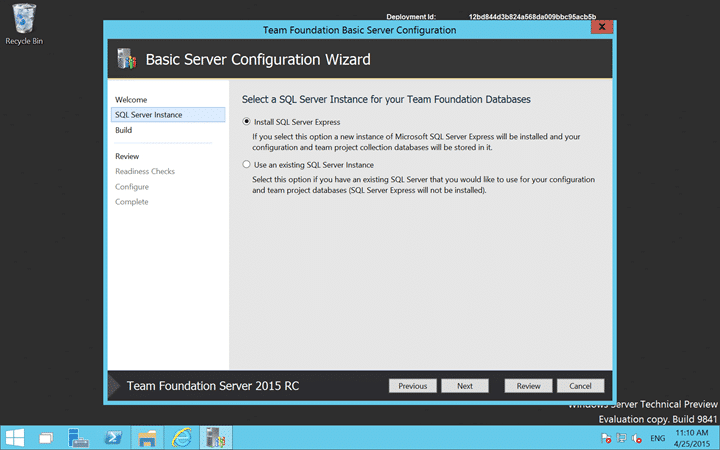Jump to the Review step in sidebar
The width and height of the screenshot is (720, 450).
pyautogui.click(x=127, y=156)
